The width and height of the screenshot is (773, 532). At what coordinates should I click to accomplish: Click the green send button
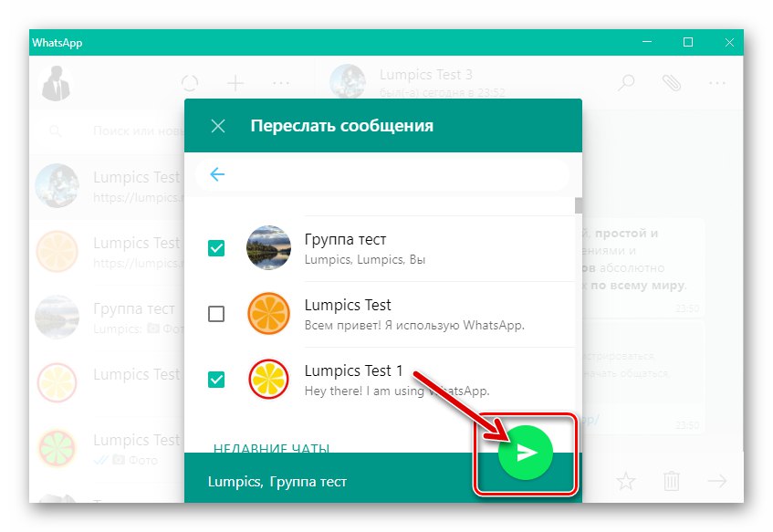[x=525, y=453]
